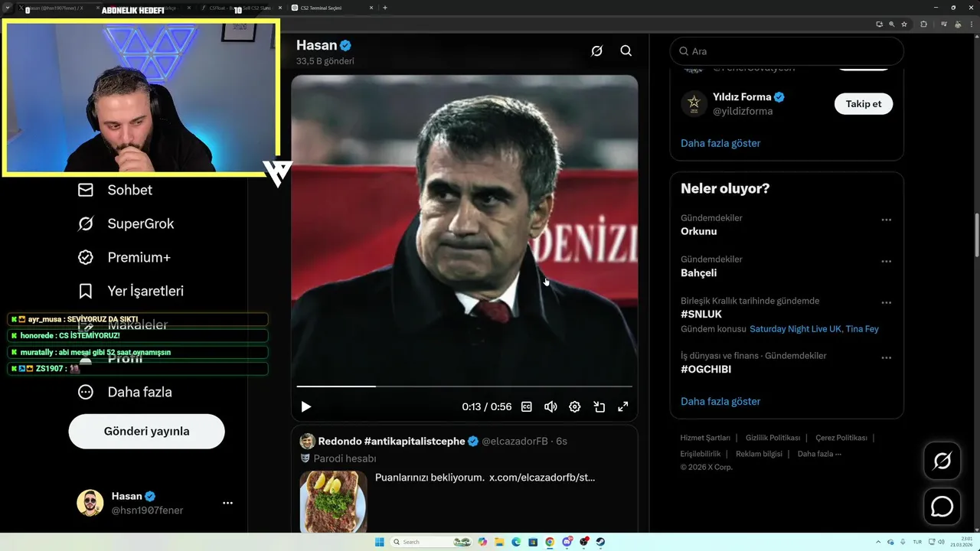The width and height of the screenshot is (980, 551).
Task: Toggle video captions (CC) button
Action: [527, 407]
